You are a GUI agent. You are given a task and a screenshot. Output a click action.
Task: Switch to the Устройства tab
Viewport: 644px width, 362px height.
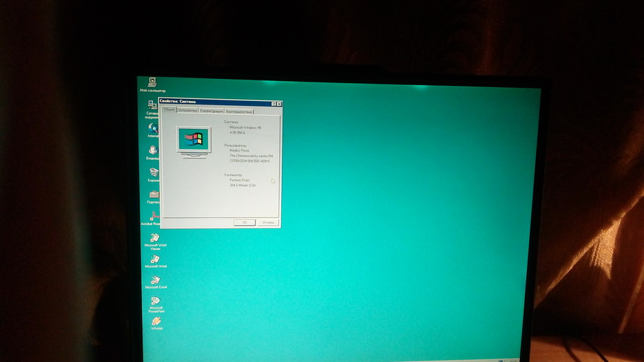point(188,111)
